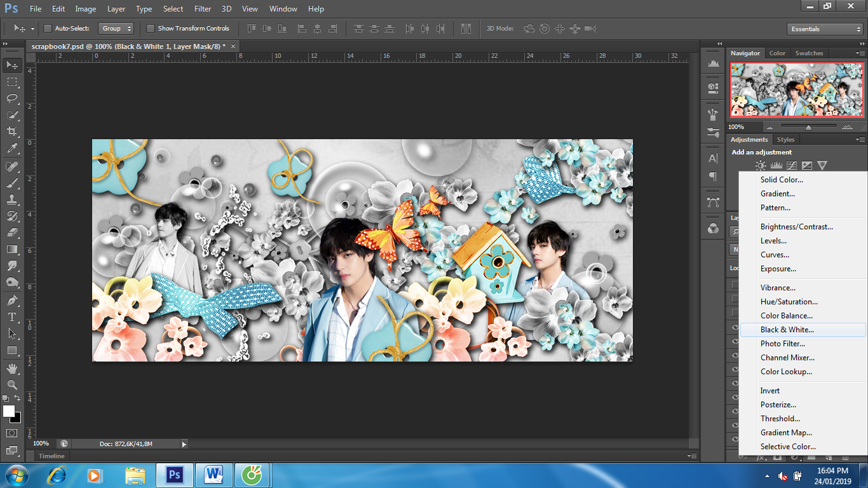Toggle Quick Mask mode
This screenshot has height=488, width=868.
coord(12,433)
